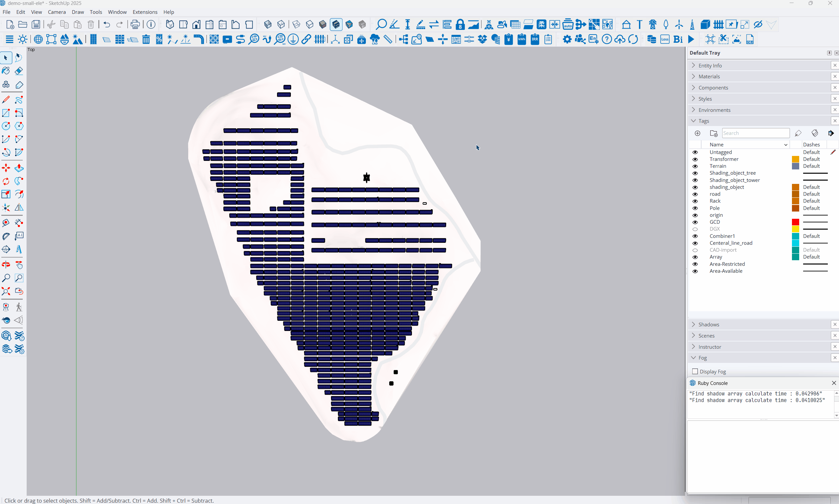Select the Push/Pull tool
The height and width of the screenshot is (504, 839).
19,168
